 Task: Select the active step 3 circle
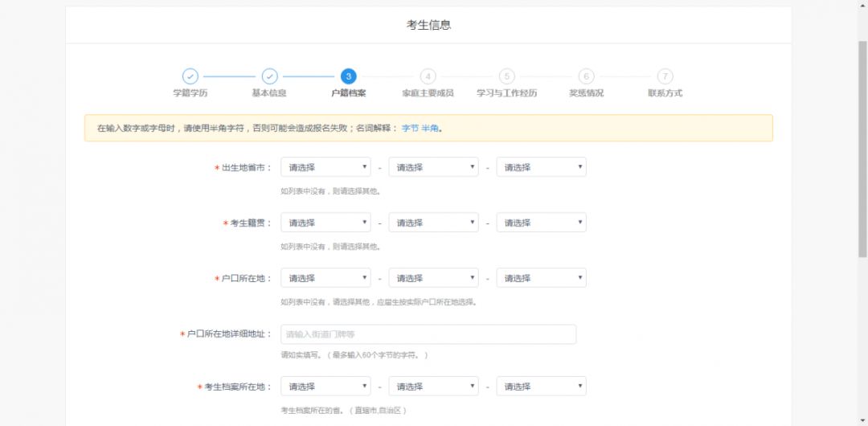pos(349,76)
